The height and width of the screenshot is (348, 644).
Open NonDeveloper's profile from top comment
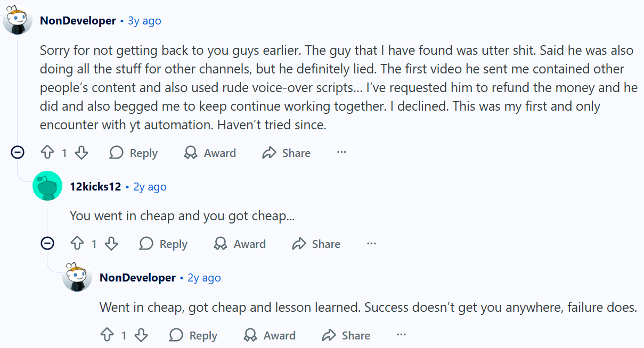click(78, 21)
